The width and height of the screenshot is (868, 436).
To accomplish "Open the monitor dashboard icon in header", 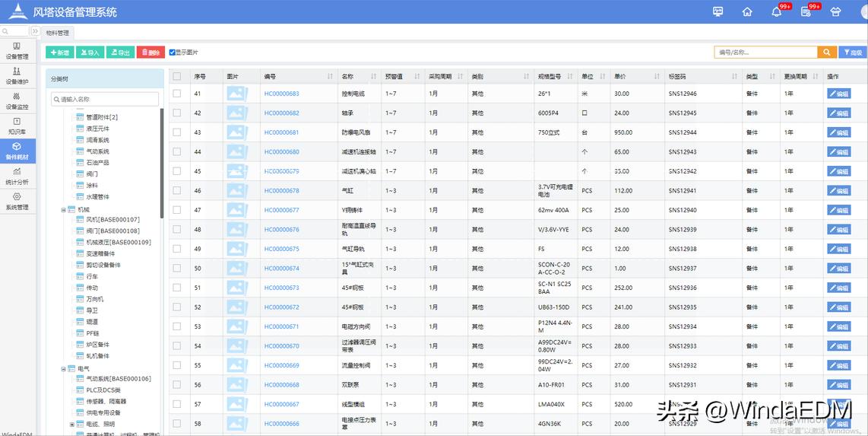I will pos(718,11).
